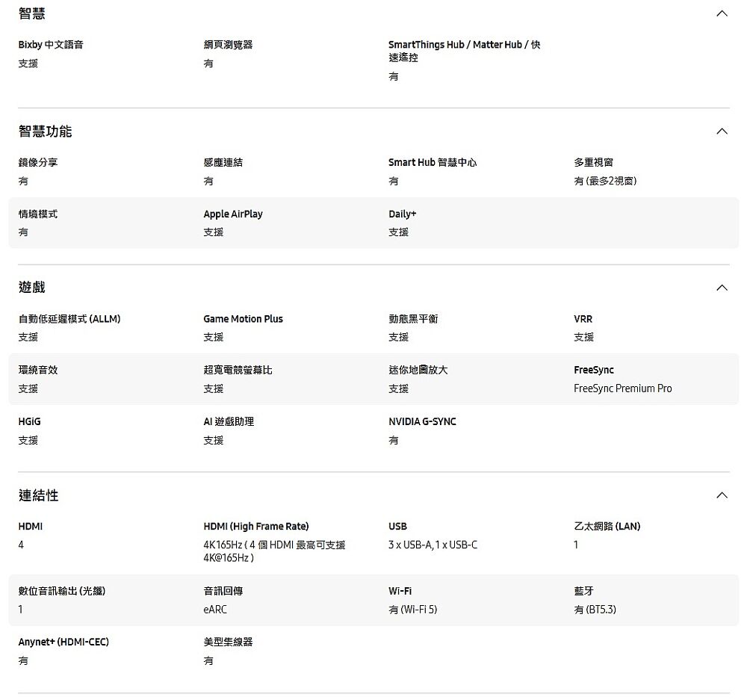This screenshot has height=700, width=747.
Task: Select the Wi-Fi label
Action: 400,591
